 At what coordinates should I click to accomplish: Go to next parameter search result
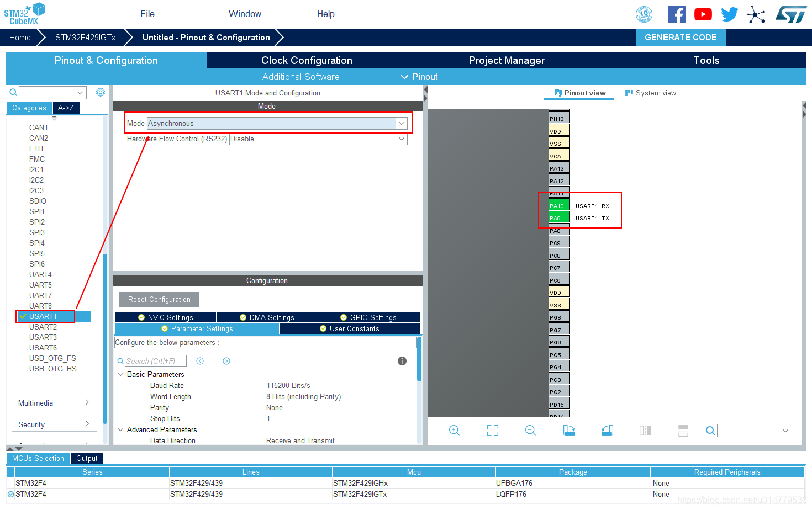pyautogui.click(x=226, y=361)
